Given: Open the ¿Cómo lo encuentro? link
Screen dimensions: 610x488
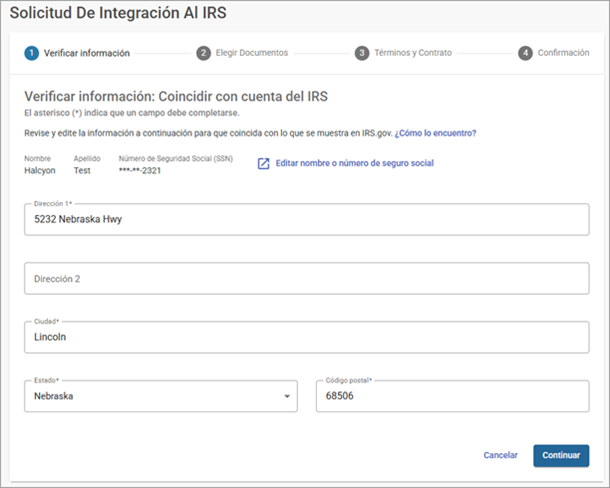Looking at the screenshot, I should (435, 133).
